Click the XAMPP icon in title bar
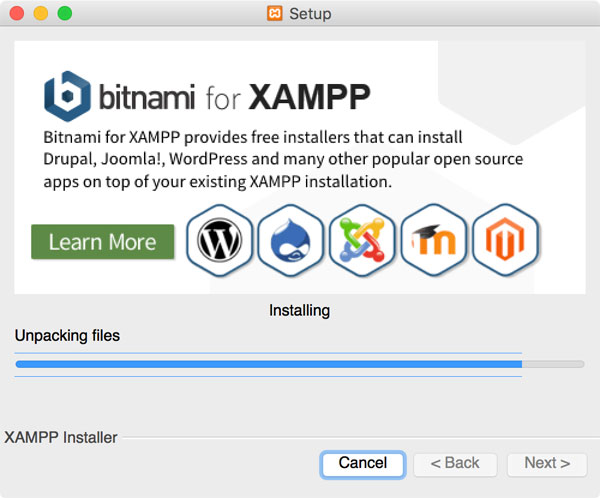 pyautogui.click(x=275, y=13)
